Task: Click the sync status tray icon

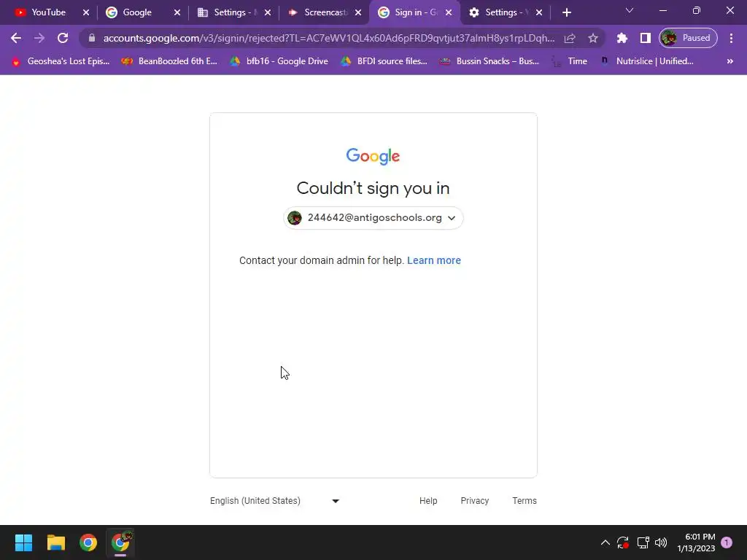Action: tap(623, 542)
